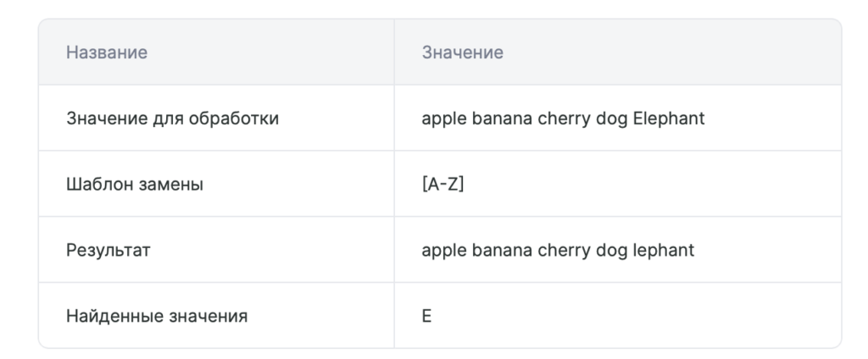Click the word lephant in the result

tap(663, 250)
